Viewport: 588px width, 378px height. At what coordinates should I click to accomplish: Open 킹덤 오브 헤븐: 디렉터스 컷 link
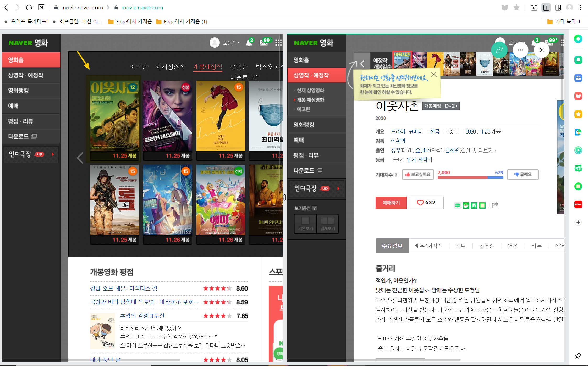coord(124,288)
